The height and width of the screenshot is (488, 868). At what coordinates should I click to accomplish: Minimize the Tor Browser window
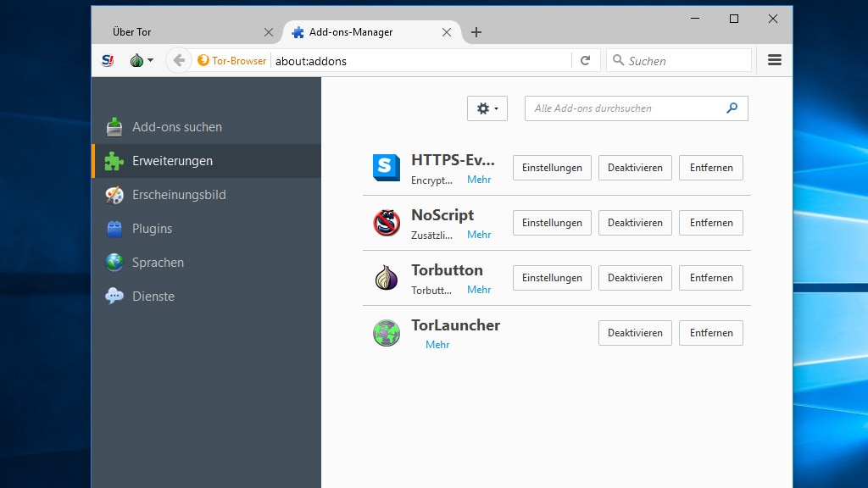[695, 19]
